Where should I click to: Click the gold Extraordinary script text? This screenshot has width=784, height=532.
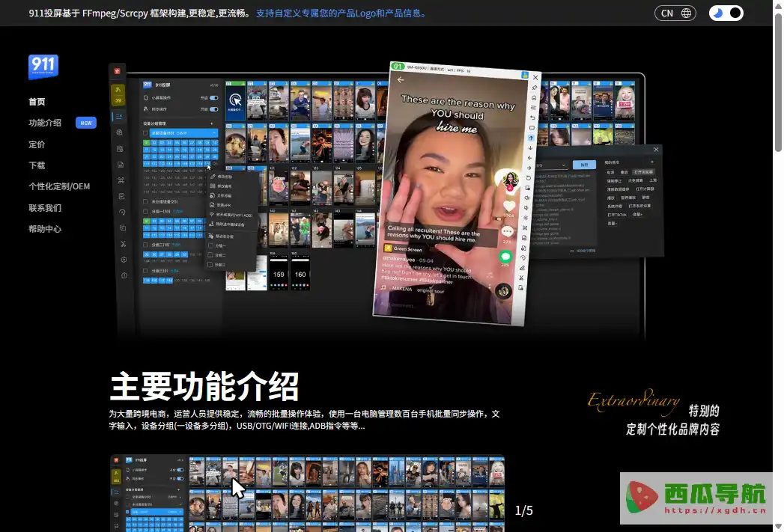[x=633, y=401]
